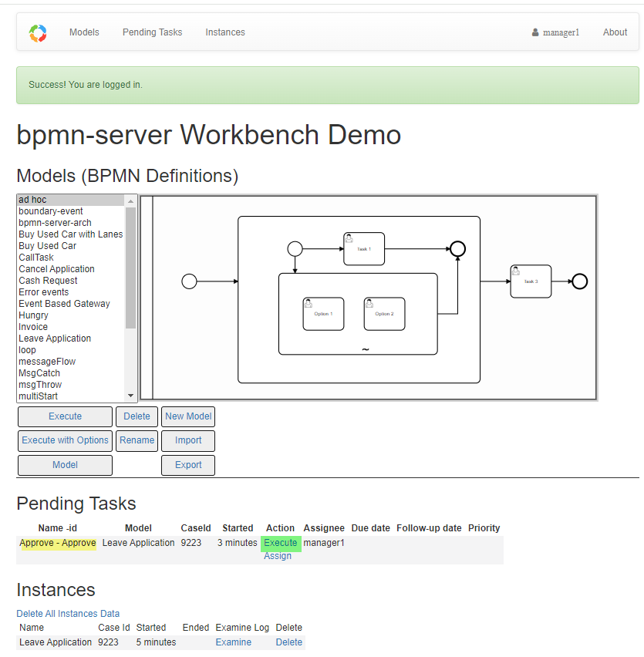Open Instances from the navigation bar
644x657 pixels.
[224, 32]
